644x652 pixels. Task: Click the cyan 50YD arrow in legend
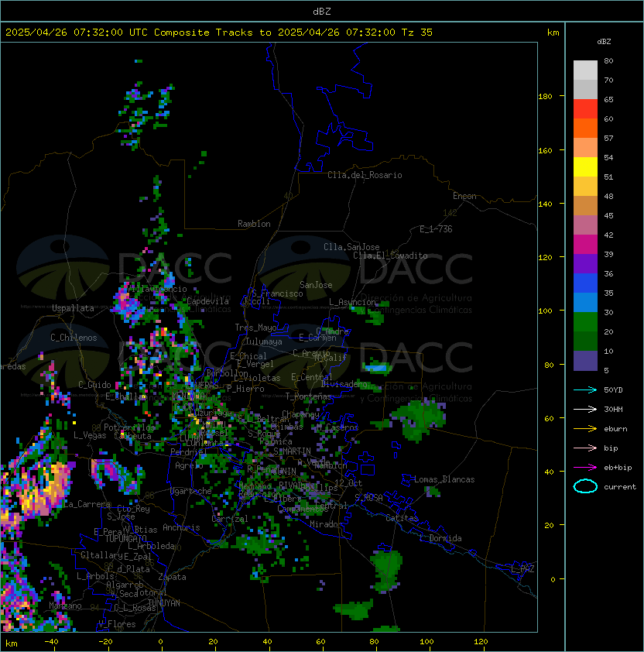[x=585, y=389]
